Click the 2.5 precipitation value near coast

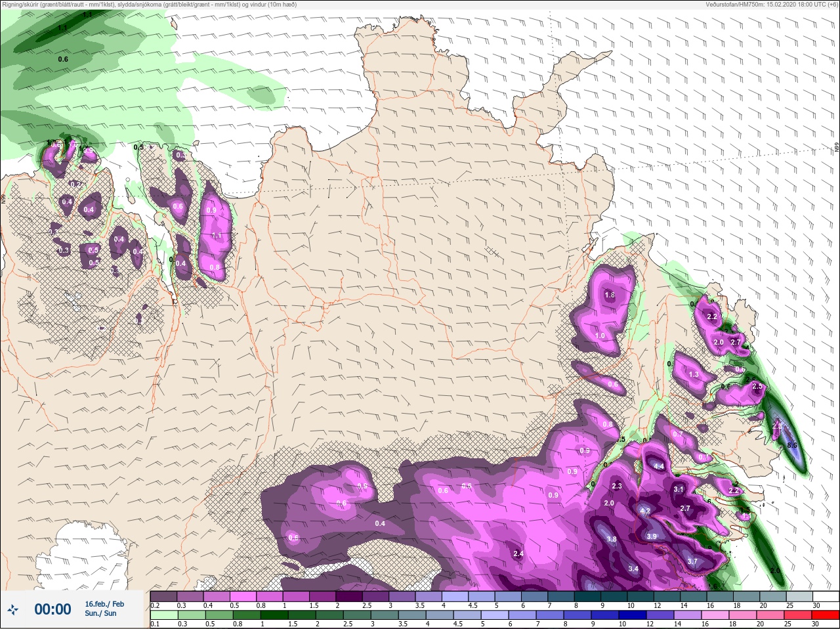tap(757, 387)
